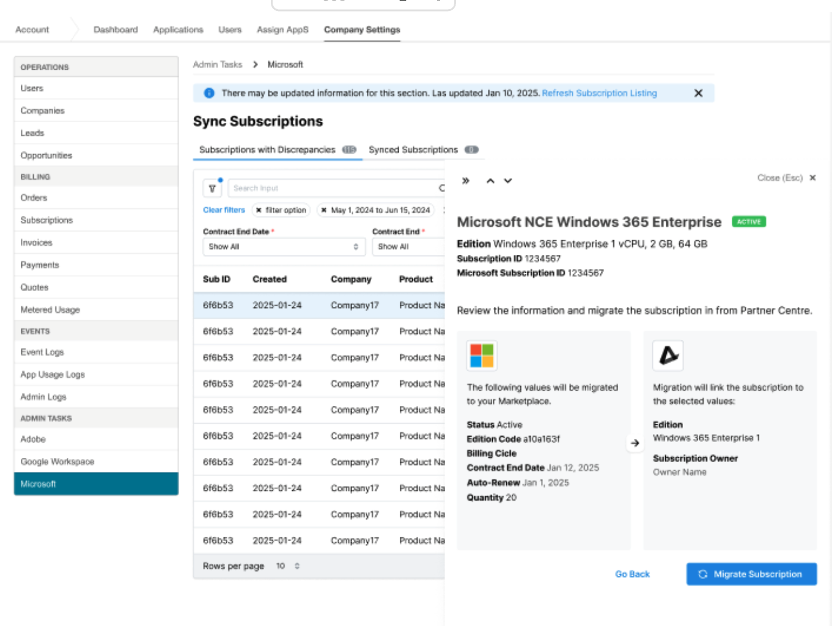Remove the 'filter option' chip
840x626 pixels.
[259, 210]
